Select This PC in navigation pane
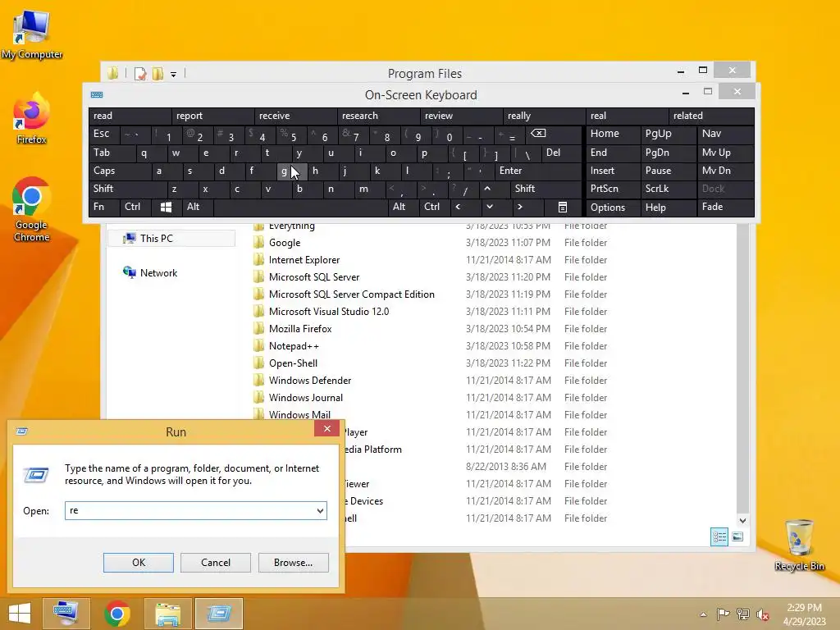This screenshot has height=630, width=840. point(171,239)
